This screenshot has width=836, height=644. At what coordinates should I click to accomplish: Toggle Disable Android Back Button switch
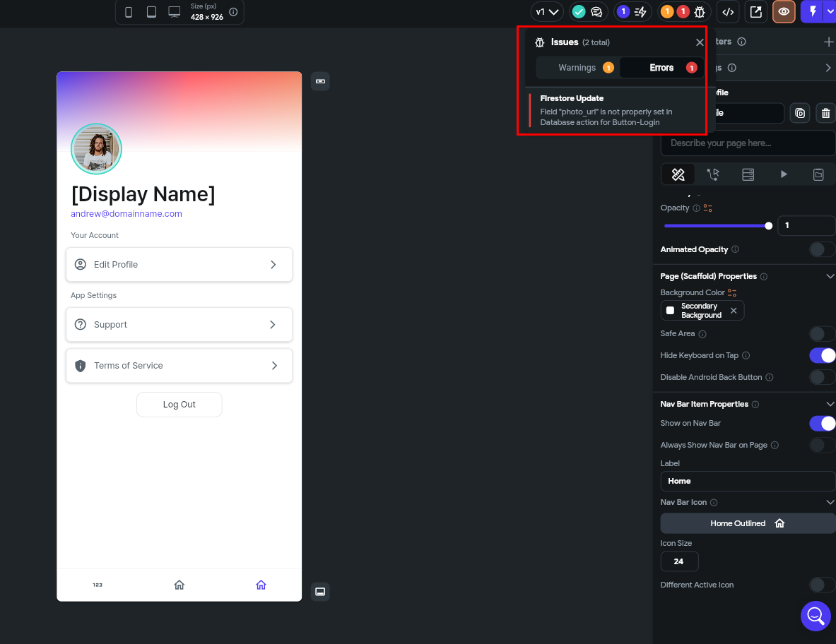click(x=822, y=377)
